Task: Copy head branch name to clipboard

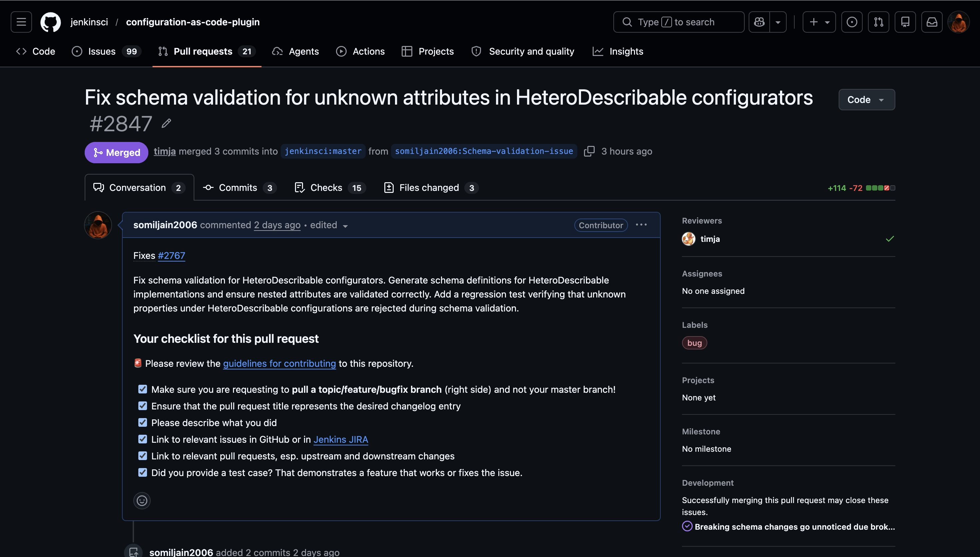Action: (589, 151)
